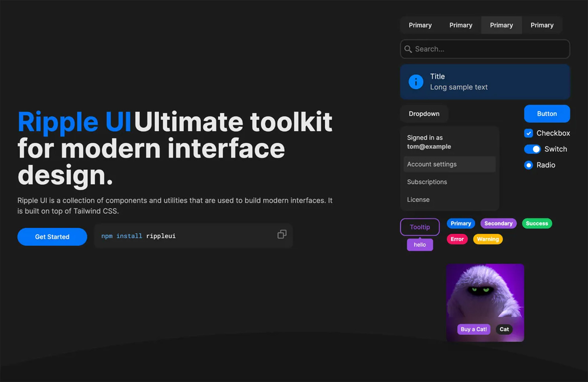Screen dimensions: 588x382
Task: Click the blue Primary badge
Action: 461,223
